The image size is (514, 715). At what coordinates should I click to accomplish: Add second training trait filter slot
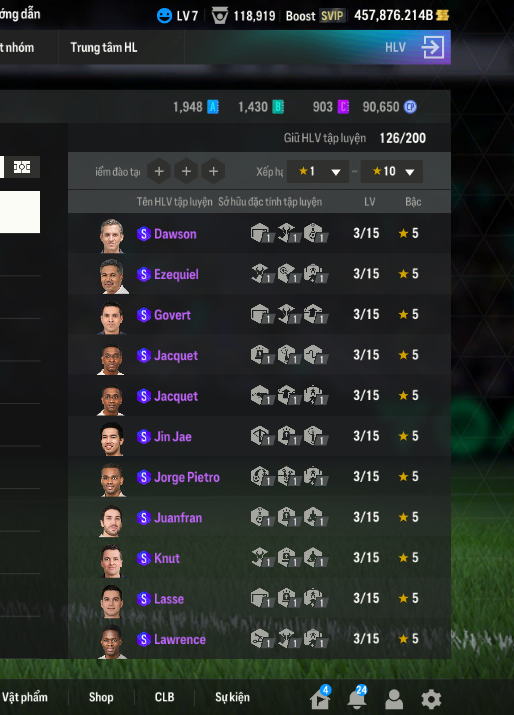point(186,171)
